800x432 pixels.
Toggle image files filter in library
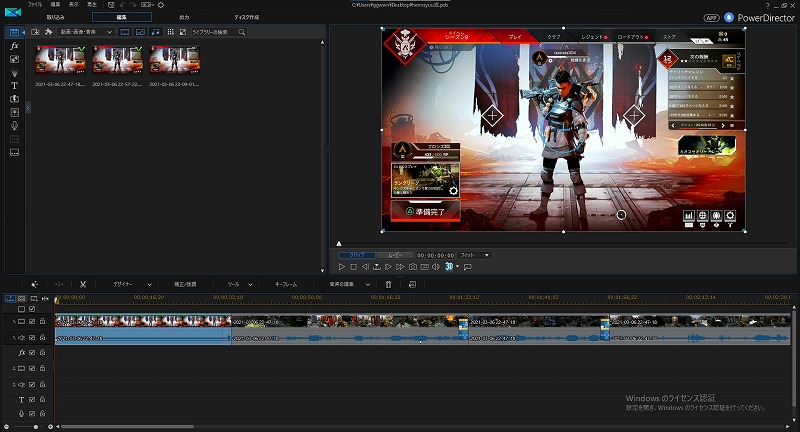click(140, 32)
